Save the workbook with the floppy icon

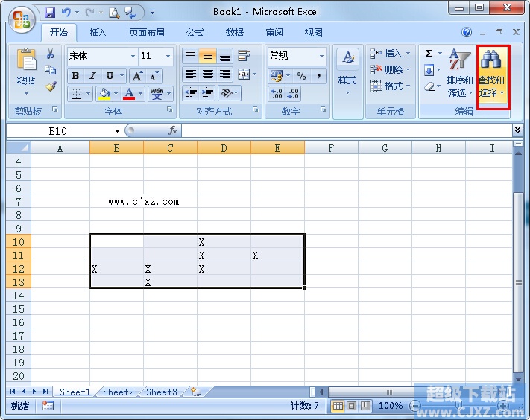(x=50, y=13)
